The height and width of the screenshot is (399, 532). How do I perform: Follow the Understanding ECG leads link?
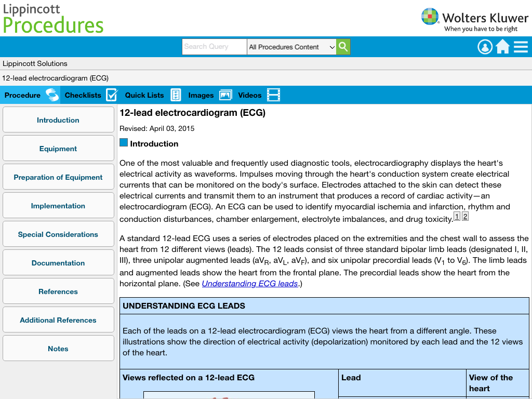pyautogui.click(x=250, y=284)
